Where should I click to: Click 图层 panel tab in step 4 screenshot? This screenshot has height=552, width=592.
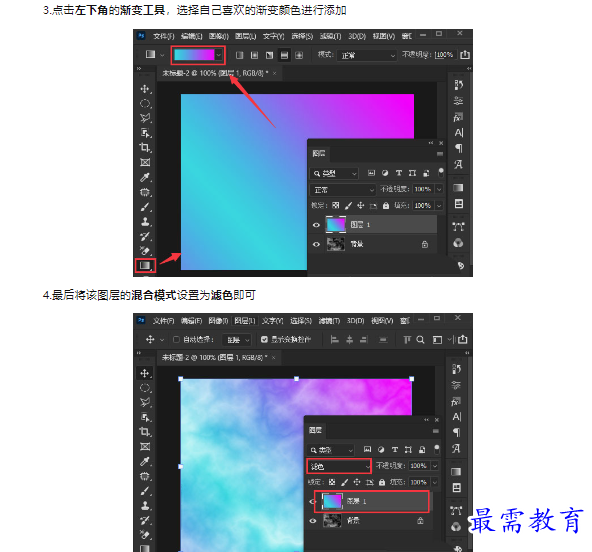315,430
